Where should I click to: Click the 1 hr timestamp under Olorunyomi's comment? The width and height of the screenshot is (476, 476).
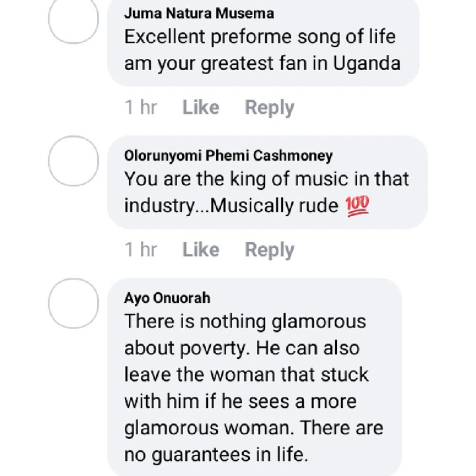point(141,249)
